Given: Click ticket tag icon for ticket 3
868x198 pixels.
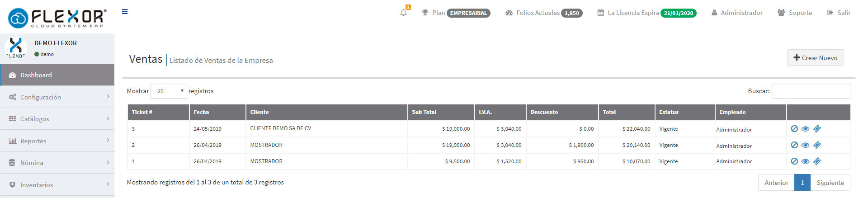Looking at the screenshot, I should point(817,129).
